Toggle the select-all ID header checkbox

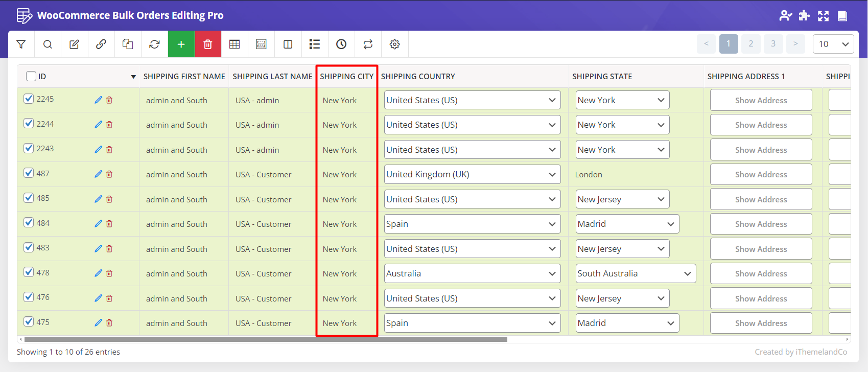tap(31, 76)
